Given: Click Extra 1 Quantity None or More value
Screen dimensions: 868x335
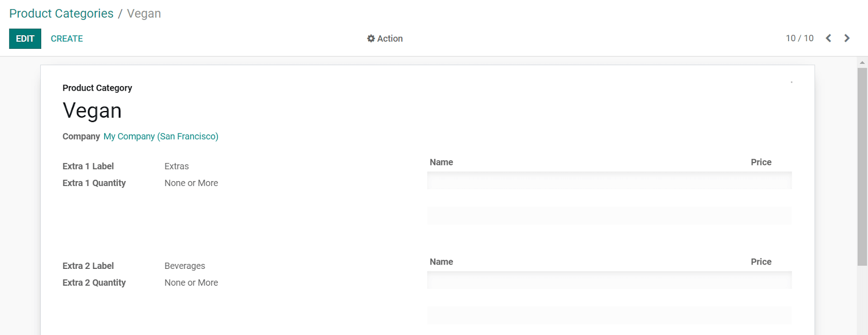Looking at the screenshot, I should 192,183.
